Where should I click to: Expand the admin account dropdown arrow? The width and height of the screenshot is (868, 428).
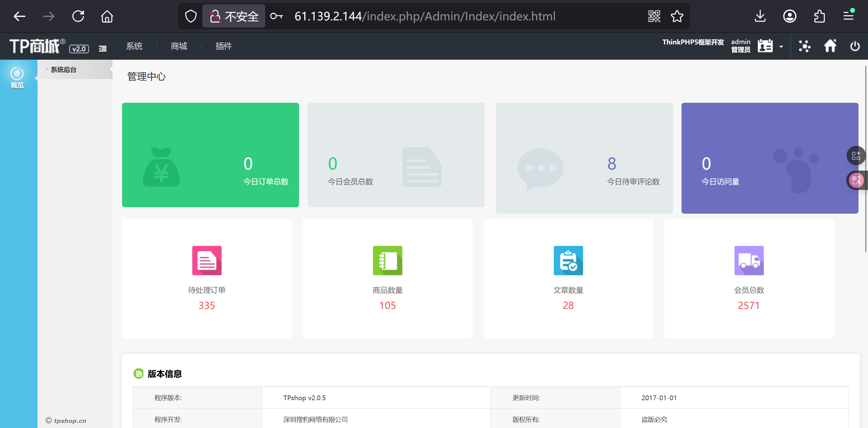781,46
